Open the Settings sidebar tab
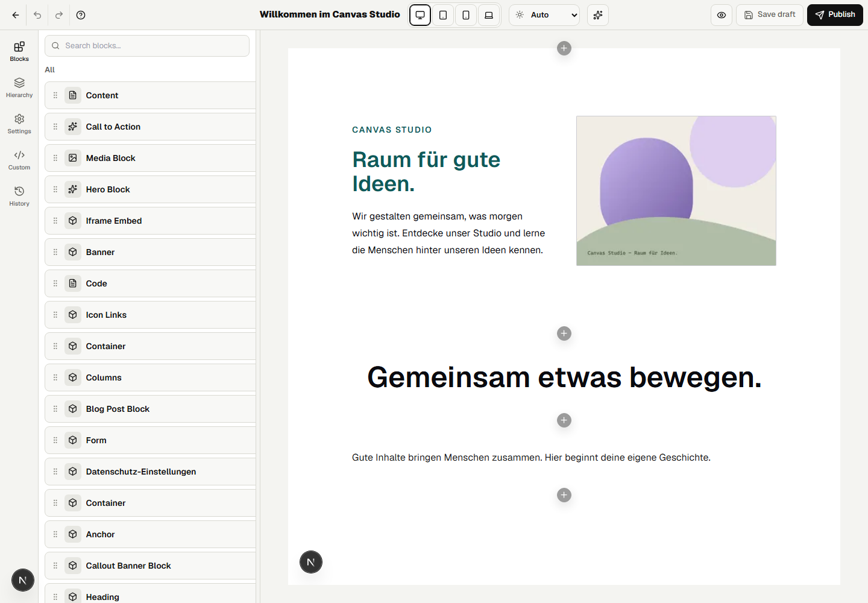Screen dimensions: 868x603 click(x=19, y=124)
